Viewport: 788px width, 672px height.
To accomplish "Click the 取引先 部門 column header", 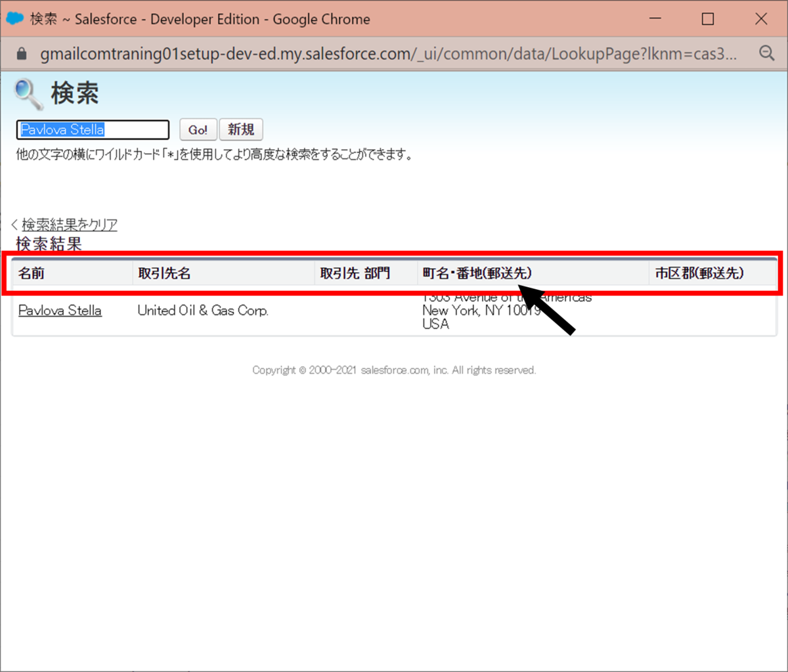I will (355, 273).
